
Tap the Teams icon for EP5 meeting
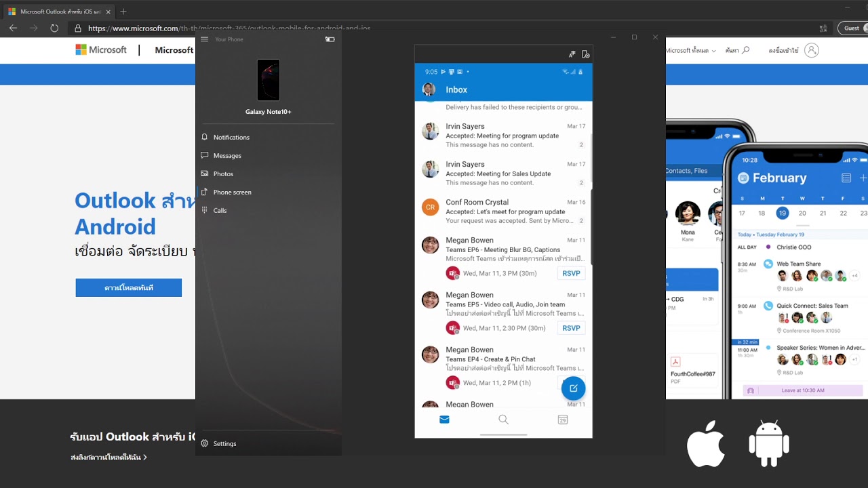coord(453,328)
